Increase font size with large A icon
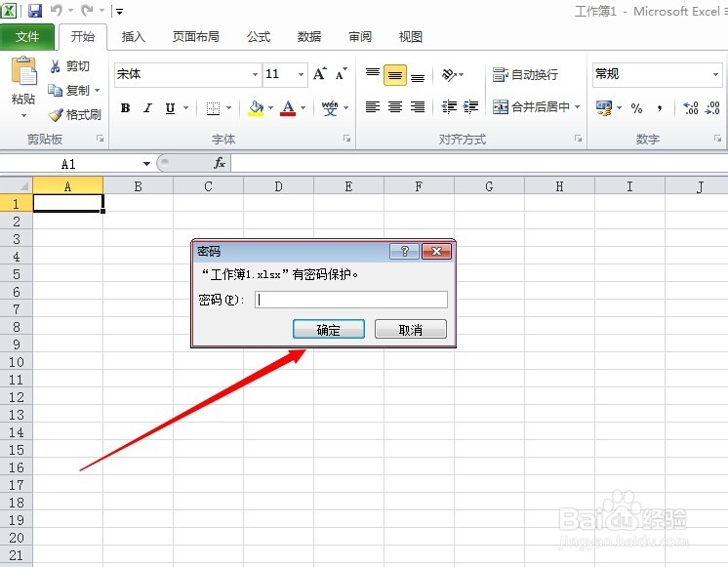728x567 pixels. (319, 74)
